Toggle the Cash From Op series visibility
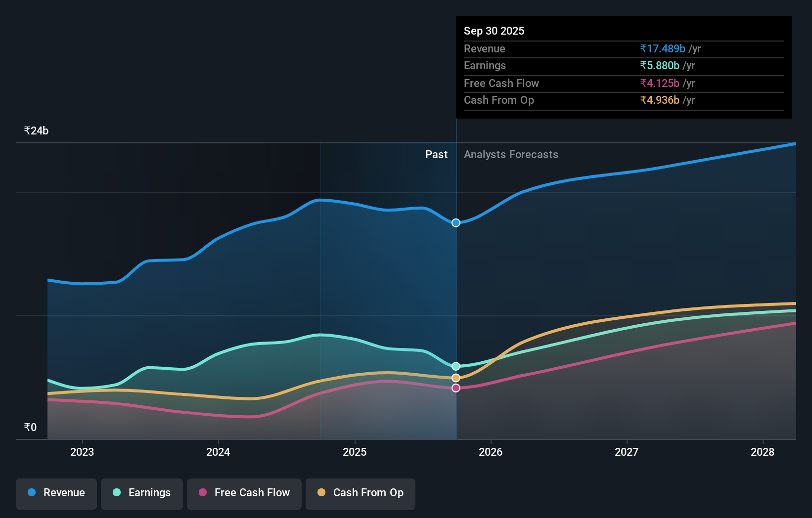This screenshot has width=812, height=518. (x=360, y=493)
